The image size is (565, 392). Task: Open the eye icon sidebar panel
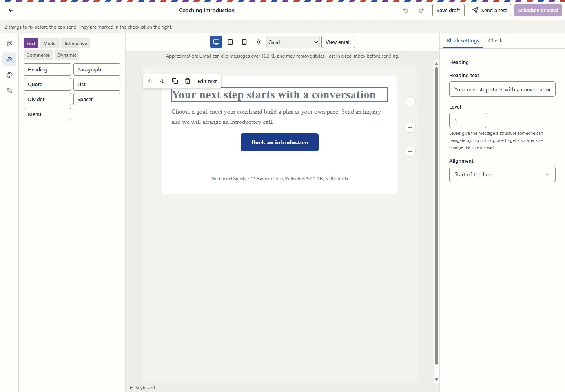(9, 59)
